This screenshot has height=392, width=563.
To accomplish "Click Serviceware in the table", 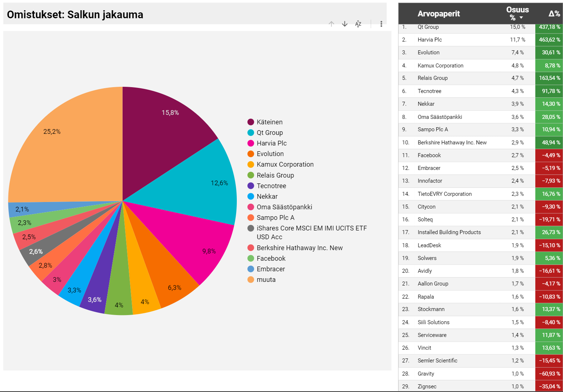I will pos(432,335).
